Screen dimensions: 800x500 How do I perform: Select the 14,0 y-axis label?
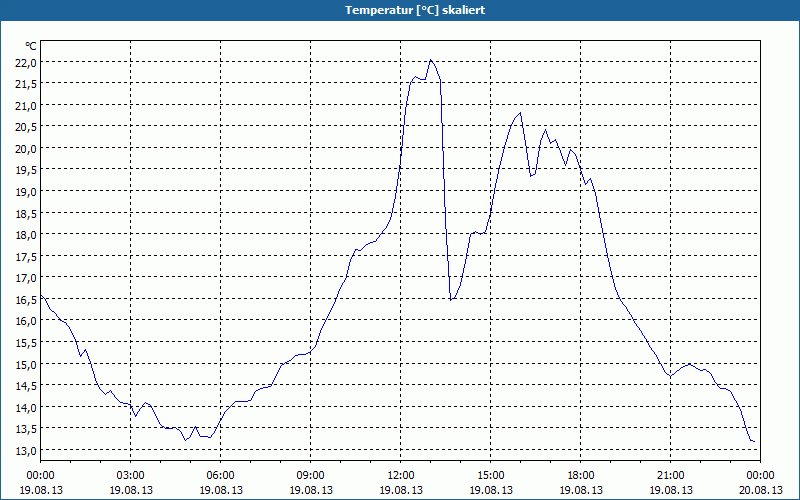coord(27,408)
